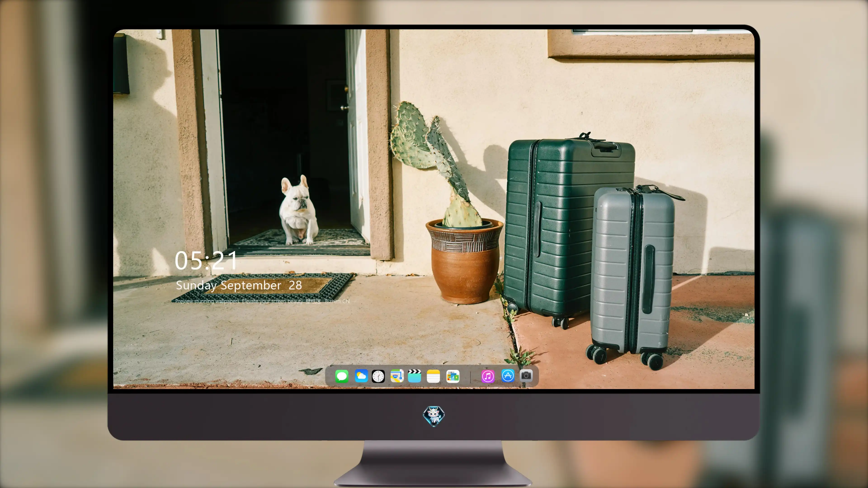Open the Maps app in the dock
The width and height of the screenshot is (868, 488).
397,376
